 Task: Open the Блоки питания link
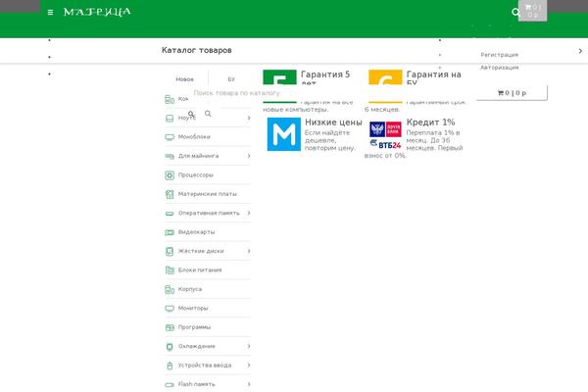pos(200,270)
